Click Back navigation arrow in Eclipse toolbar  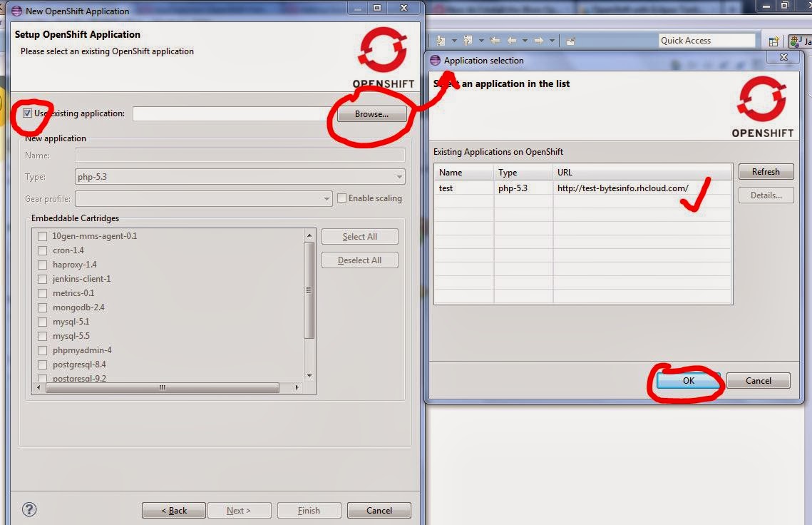click(512, 41)
